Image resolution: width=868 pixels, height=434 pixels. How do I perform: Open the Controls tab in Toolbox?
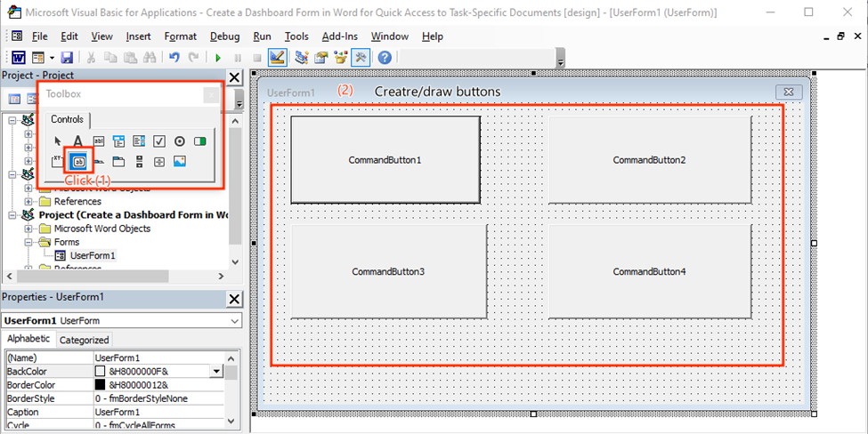click(x=68, y=119)
